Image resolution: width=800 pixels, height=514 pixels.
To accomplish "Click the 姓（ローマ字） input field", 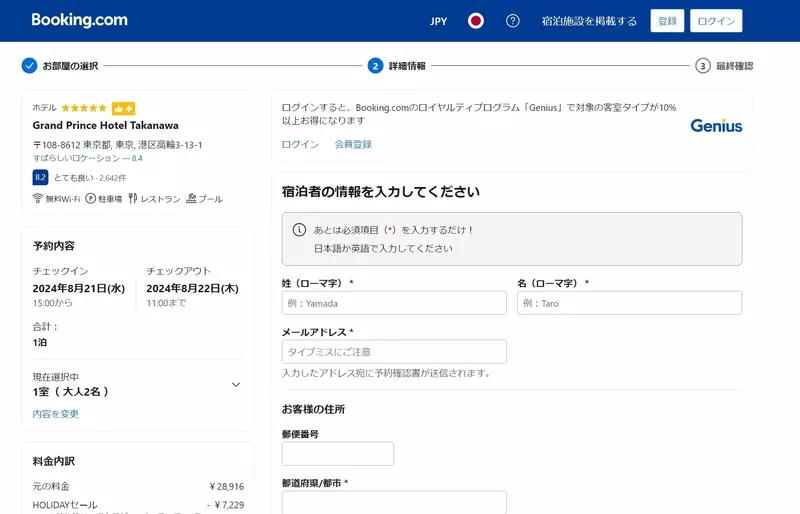I will coord(394,303).
